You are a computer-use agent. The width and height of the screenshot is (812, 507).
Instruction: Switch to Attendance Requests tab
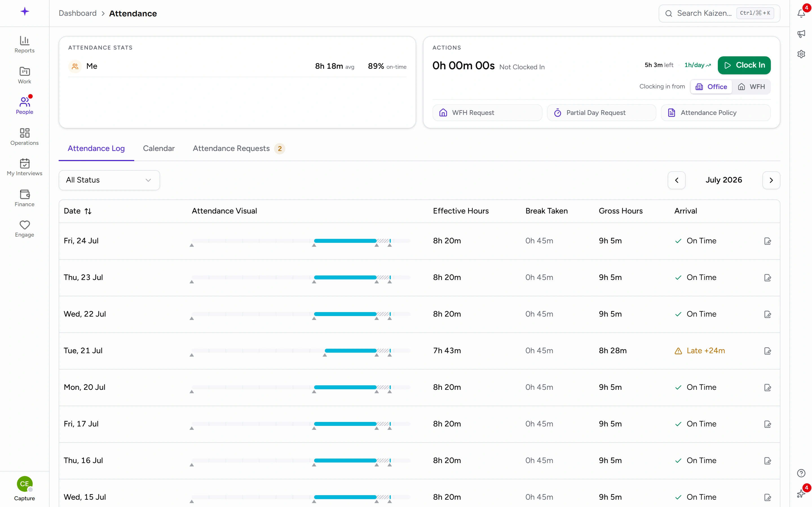coord(239,148)
